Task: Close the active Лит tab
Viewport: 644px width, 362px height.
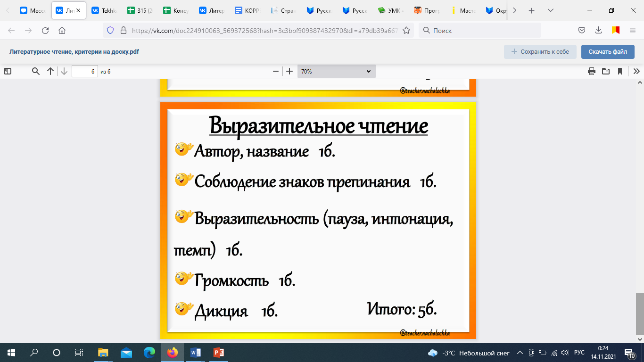Action: pos(78,10)
